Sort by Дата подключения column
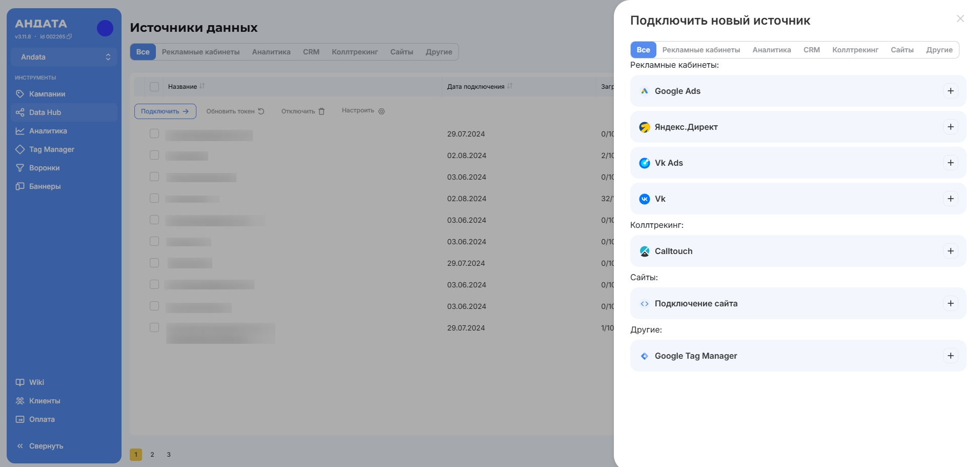The image size is (980, 467). pos(510,86)
